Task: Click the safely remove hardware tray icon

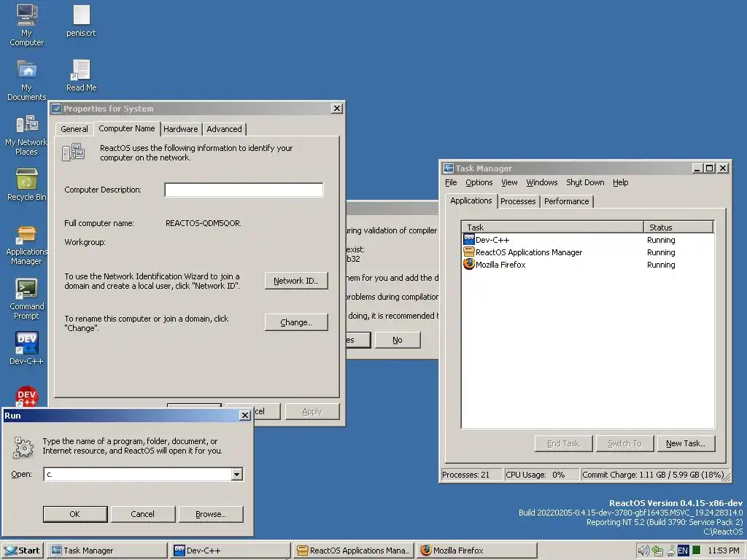Action: [670, 551]
